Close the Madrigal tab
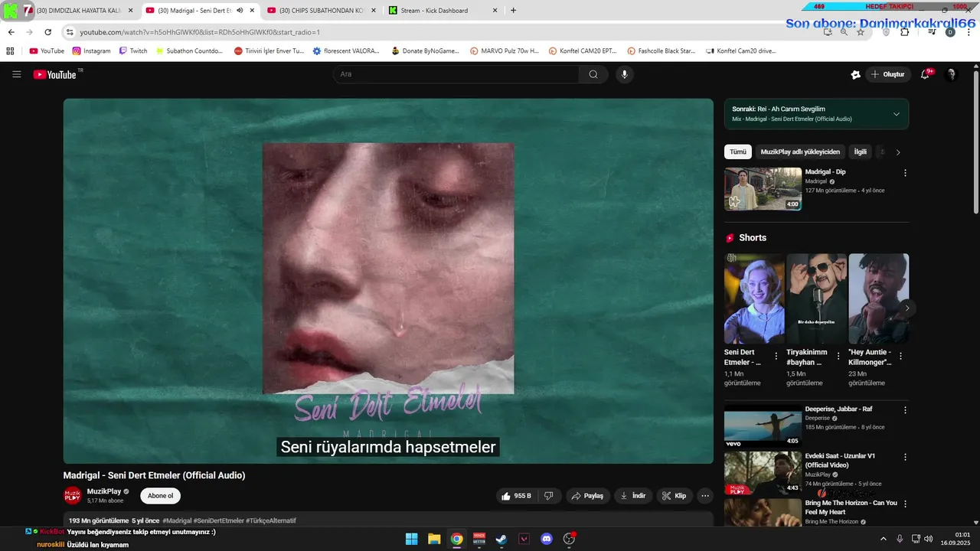The width and height of the screenshot is (980, 551). point(252,11)
